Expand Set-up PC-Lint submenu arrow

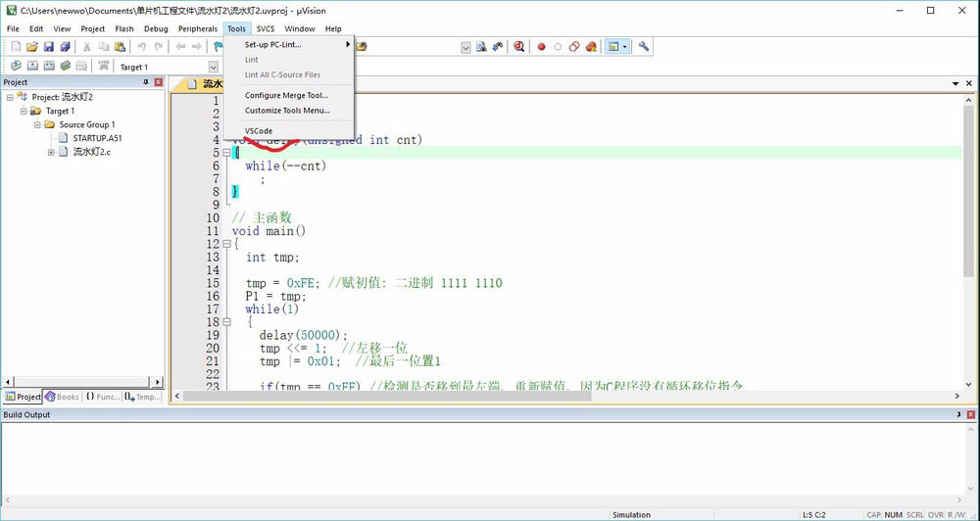[348, 44]
